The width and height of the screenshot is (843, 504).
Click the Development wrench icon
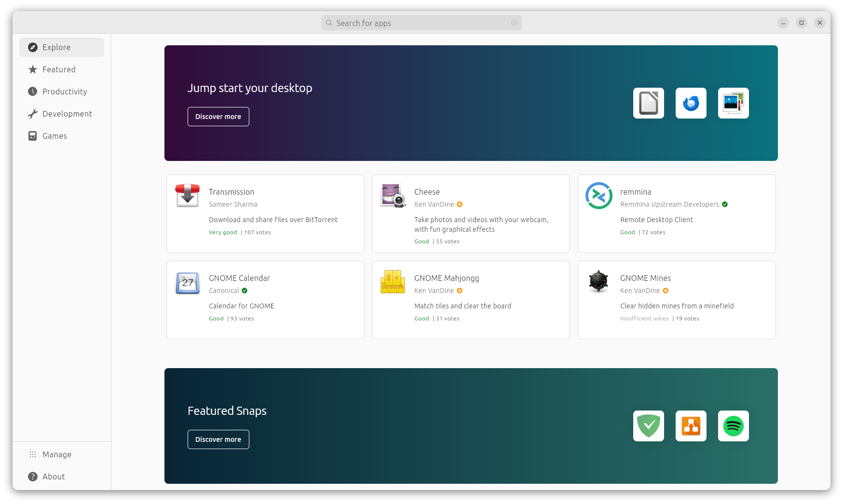point(32,114)
